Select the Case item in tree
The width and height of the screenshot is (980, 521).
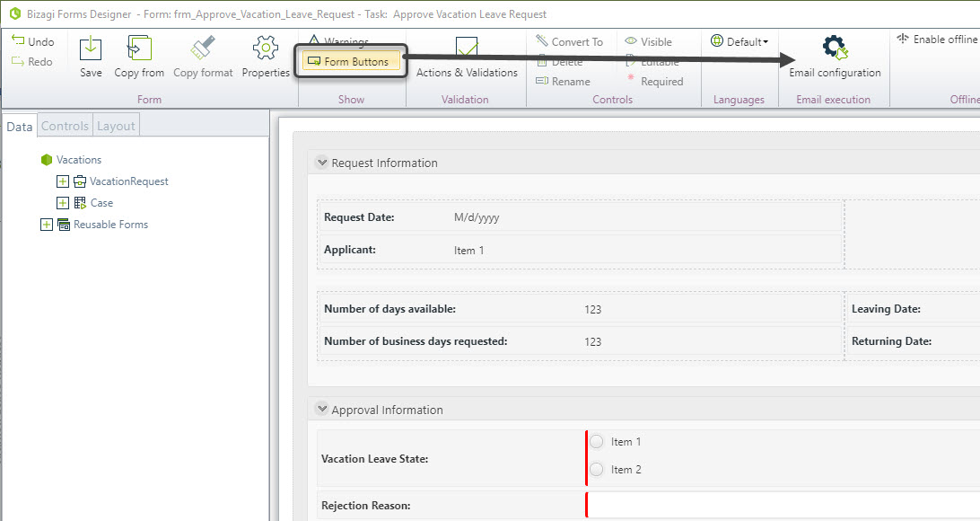coord(101,203)
